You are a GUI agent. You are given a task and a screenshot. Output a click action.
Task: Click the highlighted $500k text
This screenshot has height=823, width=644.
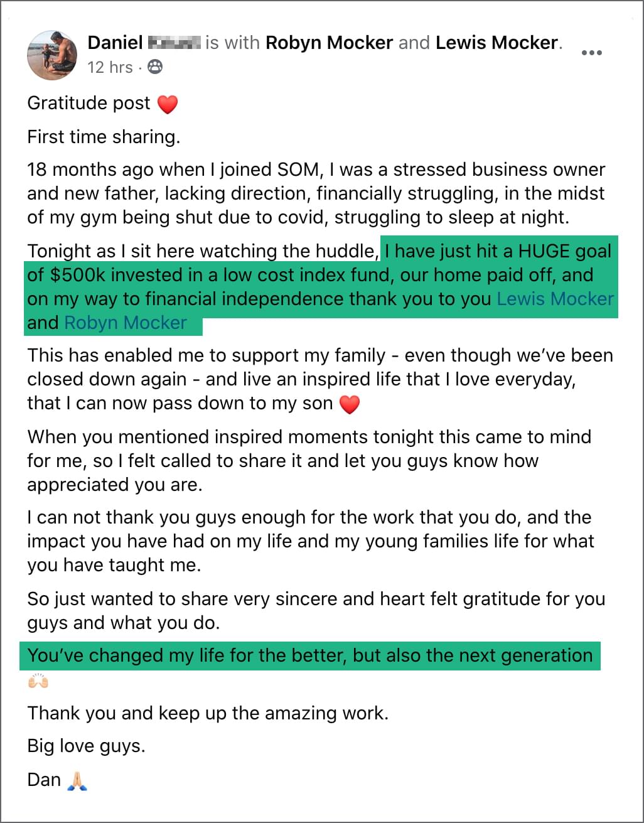coord(77,275)
